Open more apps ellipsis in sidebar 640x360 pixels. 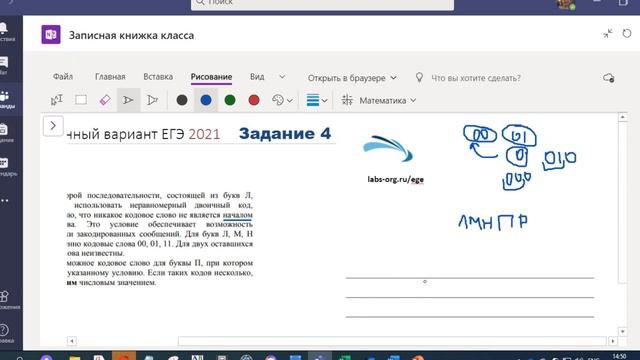click(5, 200)
